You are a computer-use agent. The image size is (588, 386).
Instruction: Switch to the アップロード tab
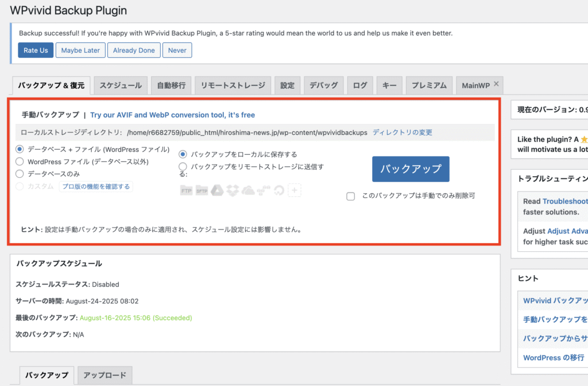[x=105, y=375]
